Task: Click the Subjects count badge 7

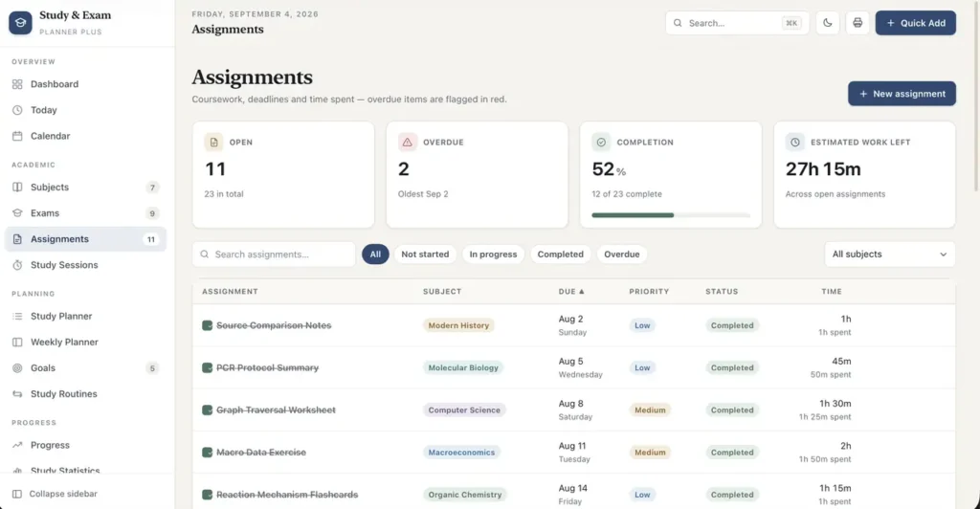Action: [152, 188]
